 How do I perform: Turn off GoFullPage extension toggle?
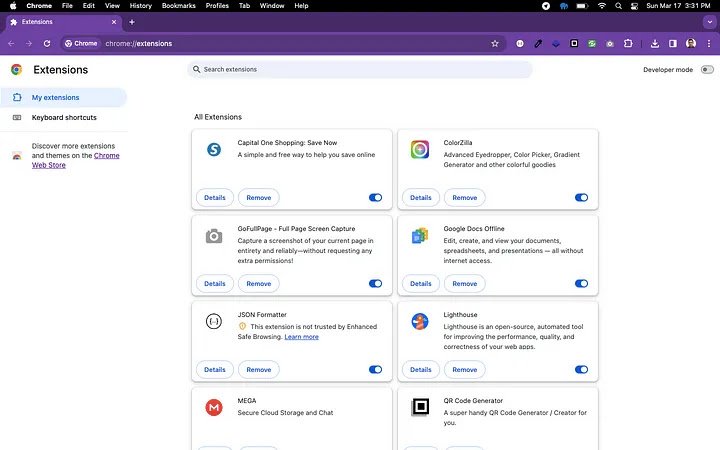pyautogui.click(x=375, y=283)
